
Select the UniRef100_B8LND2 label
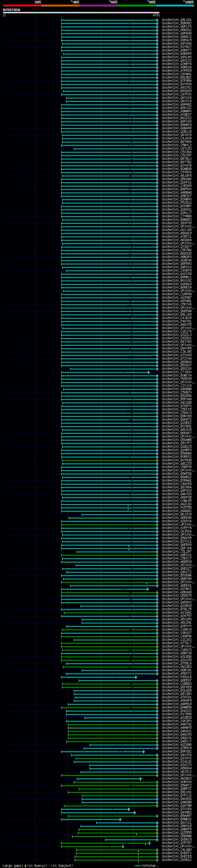tap(177, 77)
